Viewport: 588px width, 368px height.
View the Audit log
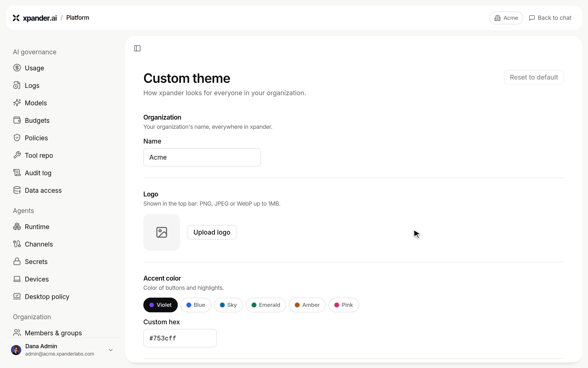[x=38, y=173]
